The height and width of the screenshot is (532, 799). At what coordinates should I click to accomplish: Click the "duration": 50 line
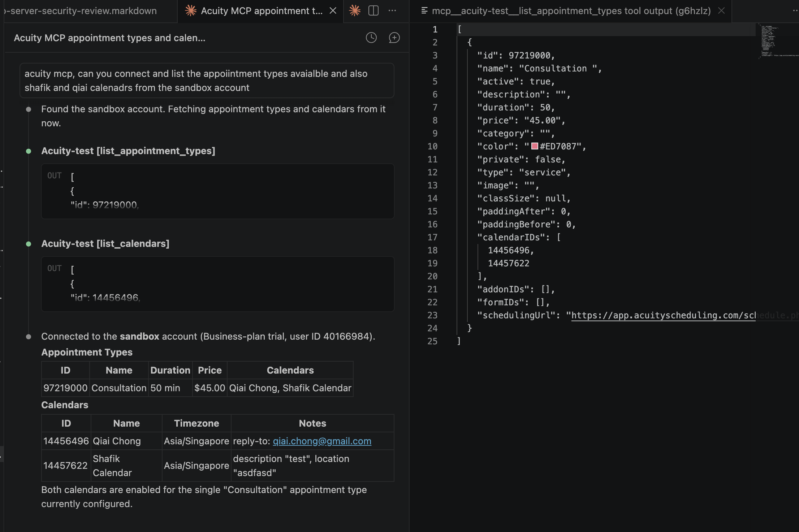click(516, 108)
